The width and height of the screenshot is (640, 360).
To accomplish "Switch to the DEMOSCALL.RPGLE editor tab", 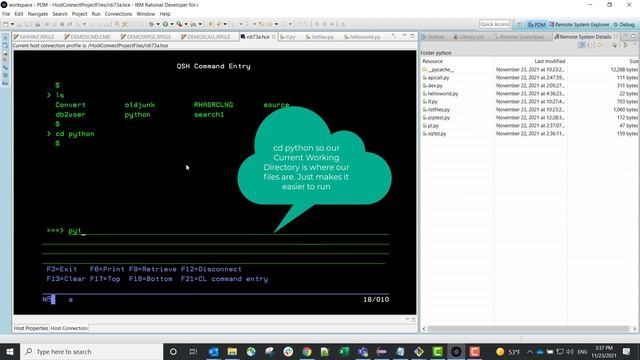I will tap(206, 37).
